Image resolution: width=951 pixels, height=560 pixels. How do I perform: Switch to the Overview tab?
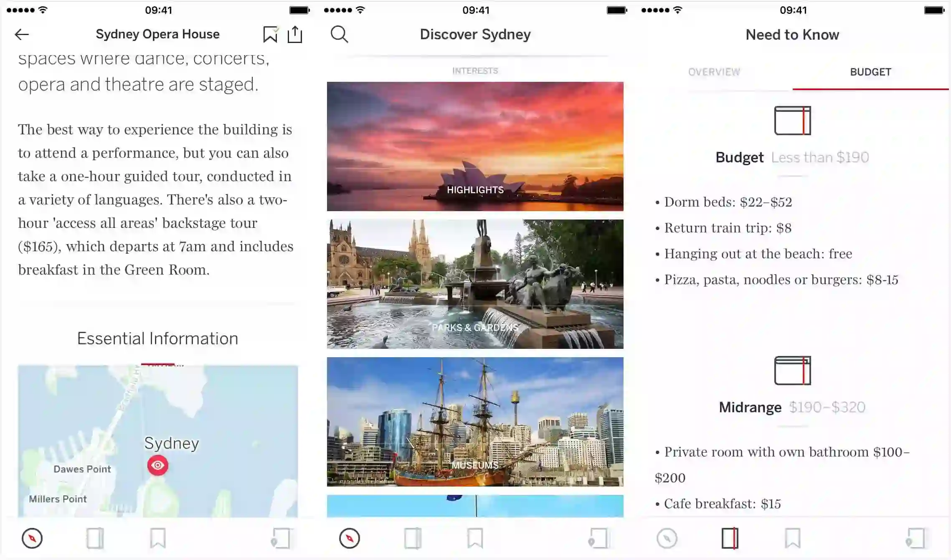(x=714, y=72)
